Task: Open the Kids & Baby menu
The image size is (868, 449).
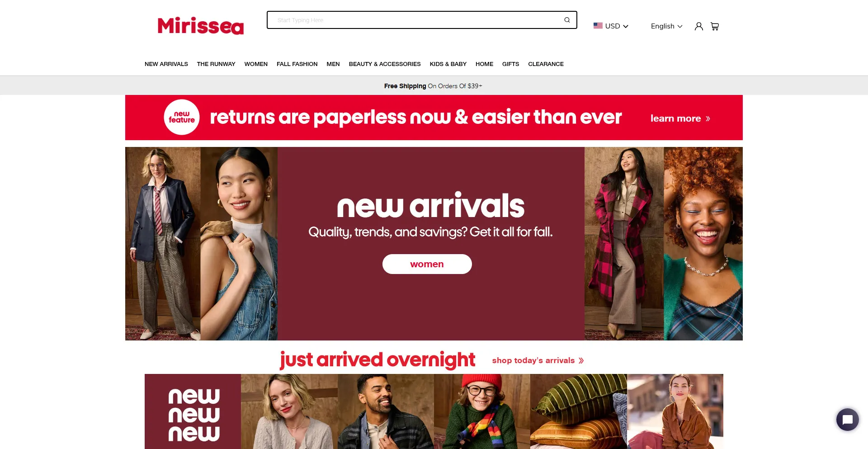Action: 448,64
